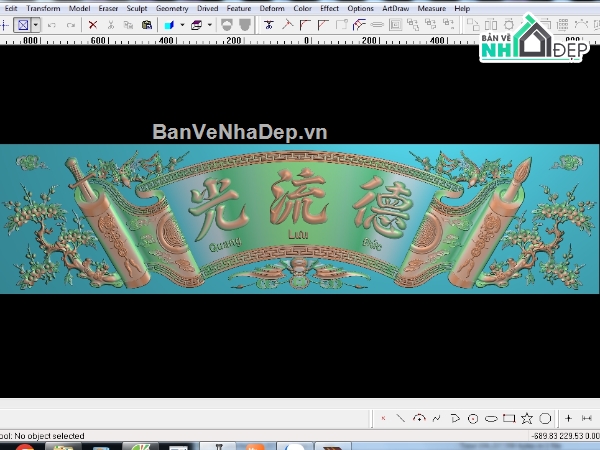This screenshot has height=450, width=600.
Task: Select the star drawing tool
Action: pyautogui.click(x=527, y=418)
